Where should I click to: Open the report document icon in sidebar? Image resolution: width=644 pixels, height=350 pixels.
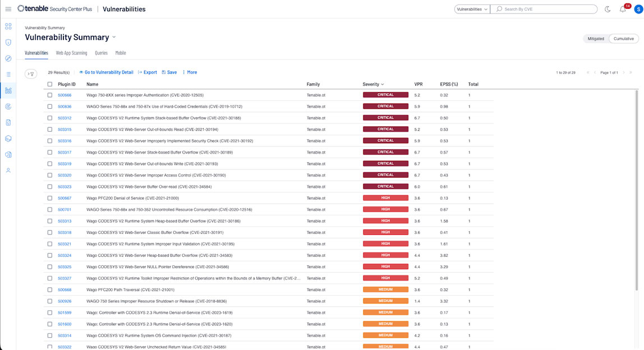coord(8,122)
